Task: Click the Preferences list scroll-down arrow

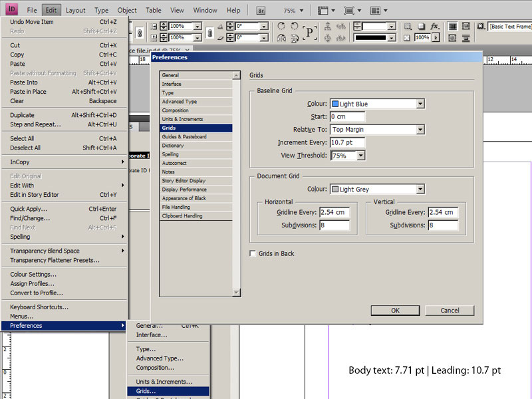Action: tap(237, 292)
